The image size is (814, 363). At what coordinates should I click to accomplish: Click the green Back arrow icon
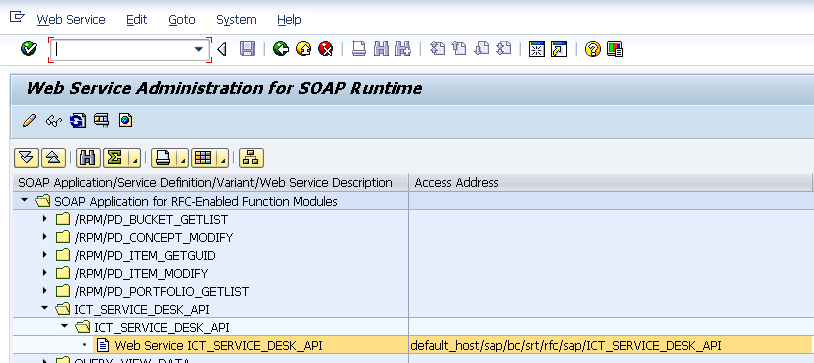[x=281, y=49]
